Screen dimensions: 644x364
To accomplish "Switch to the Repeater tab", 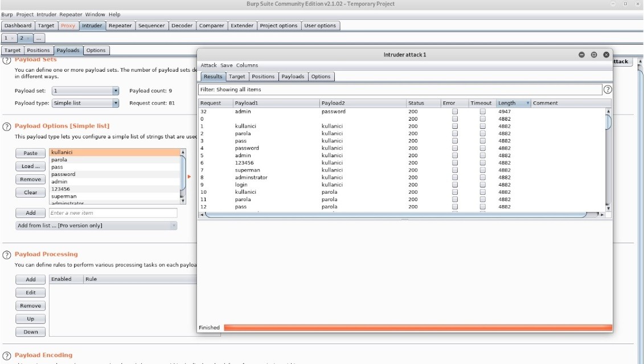I will 120,26.
